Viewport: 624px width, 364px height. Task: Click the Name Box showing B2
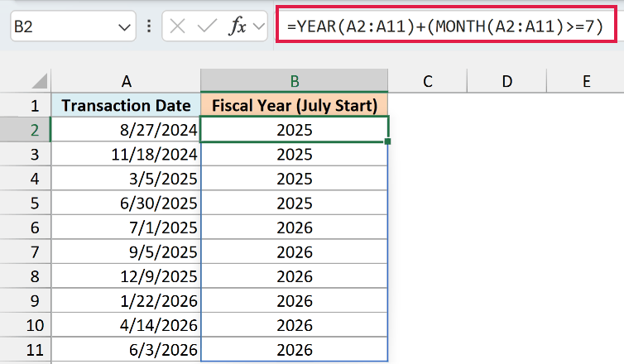73,26
